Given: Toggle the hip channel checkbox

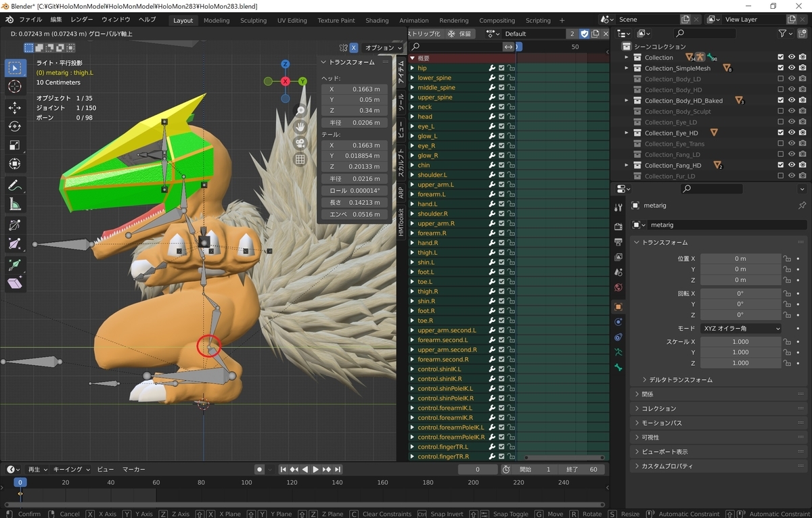Looking at the screenshot, I should point(501,68).
